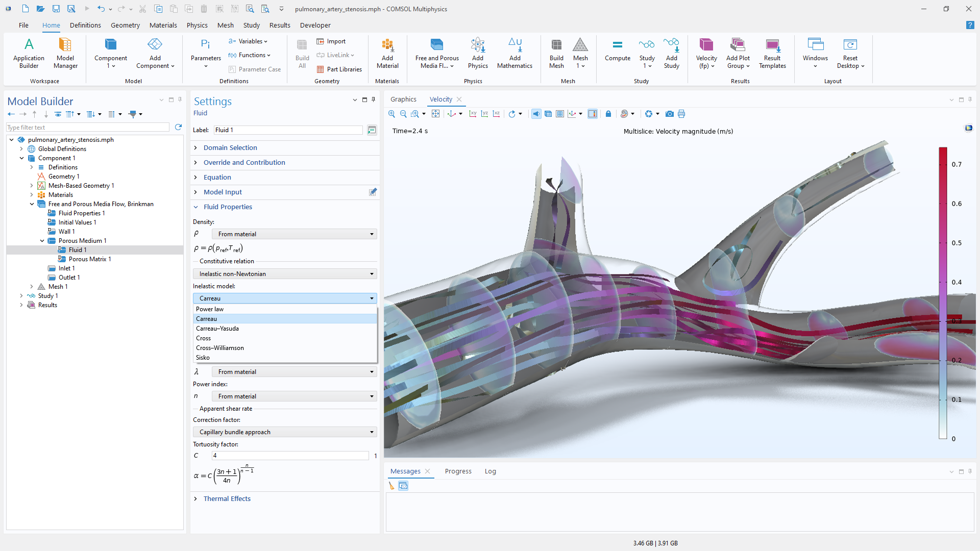This screenshot has width=980, height=551.
Task: Toggle the view lock icon
Action: pyautogui.click(x=608, y=114)
